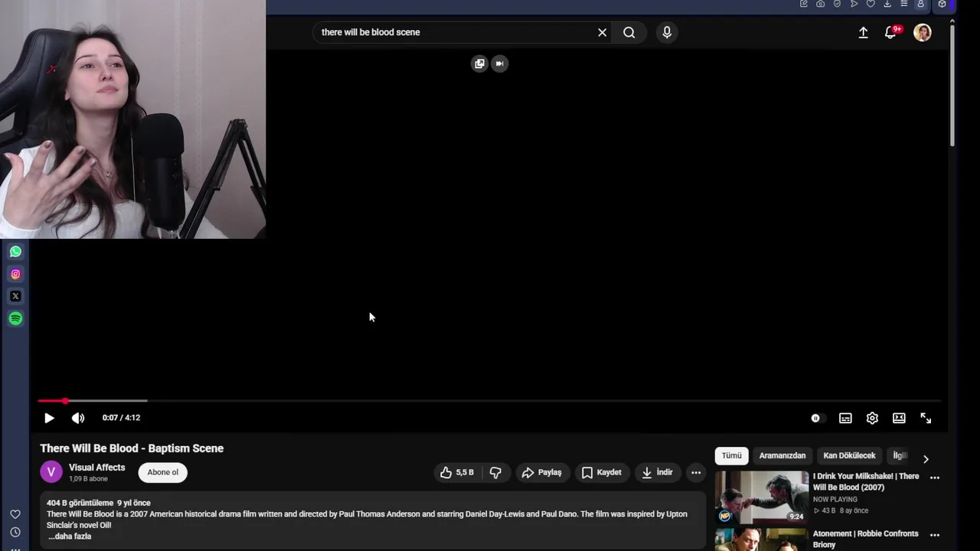The height and width of the screenshot is (551, 980).
Task: Open browser toolbar edit/note icon
Action: coord(804,4)
